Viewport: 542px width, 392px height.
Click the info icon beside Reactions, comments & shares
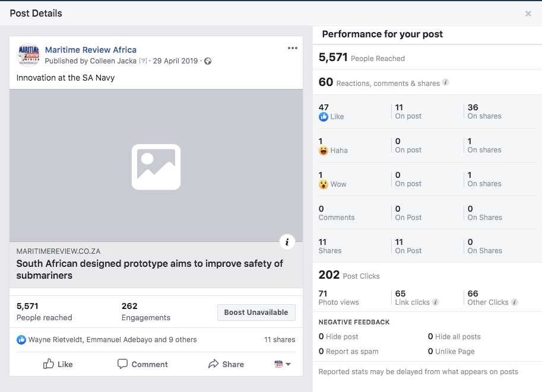click(x=446, y=82)
